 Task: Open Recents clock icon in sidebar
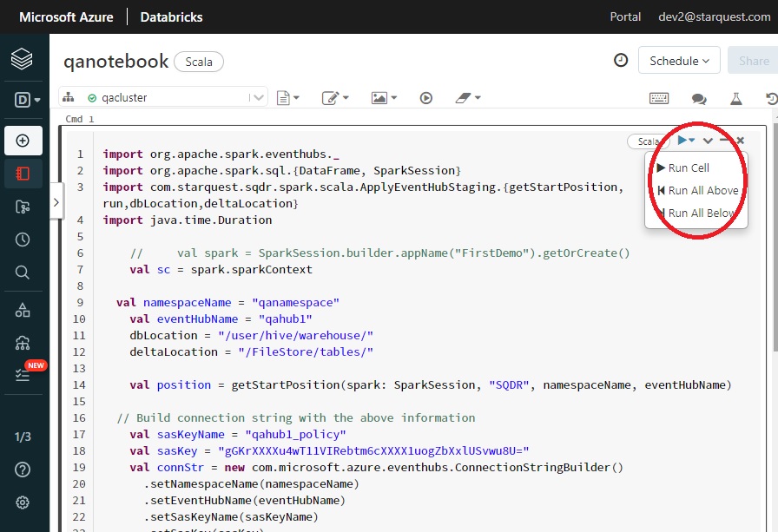[x=23, y=240]
